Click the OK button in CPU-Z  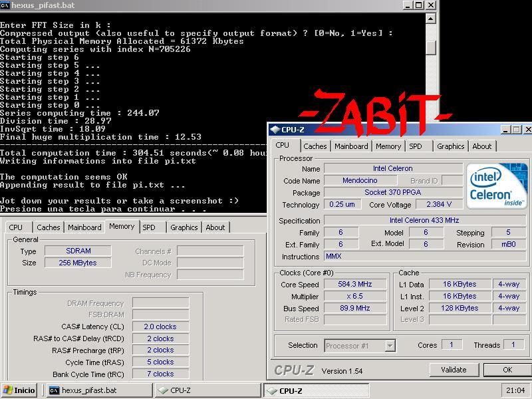pos(507,370)
